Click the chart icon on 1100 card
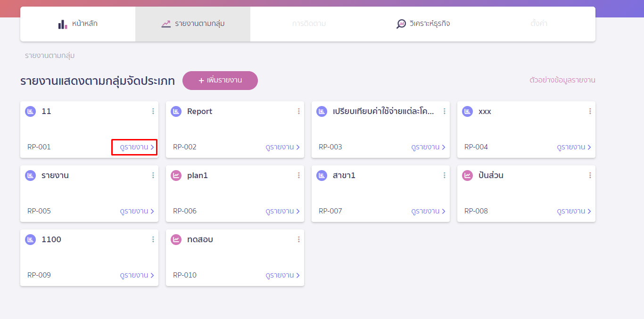 30,240
